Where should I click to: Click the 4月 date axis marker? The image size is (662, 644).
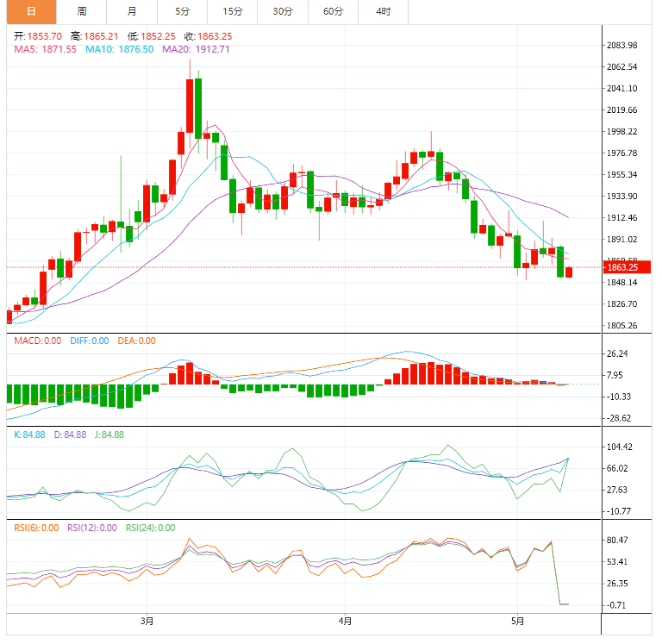[346, 622]
